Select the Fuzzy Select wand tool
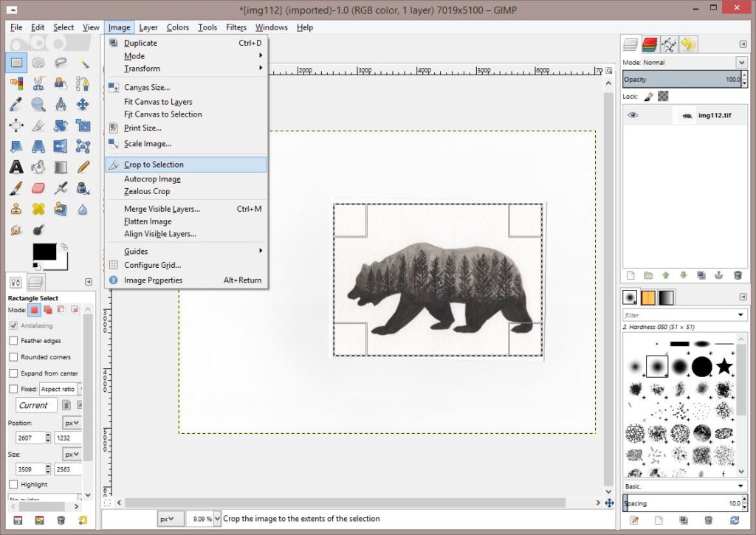This screenshot has width=756, height=535. (x=83, y=63)
